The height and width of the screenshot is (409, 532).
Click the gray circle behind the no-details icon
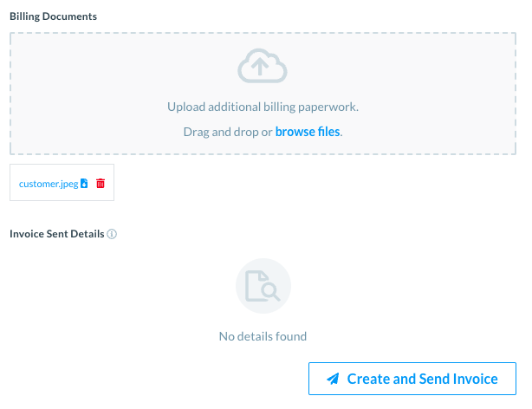click(263, 286)
